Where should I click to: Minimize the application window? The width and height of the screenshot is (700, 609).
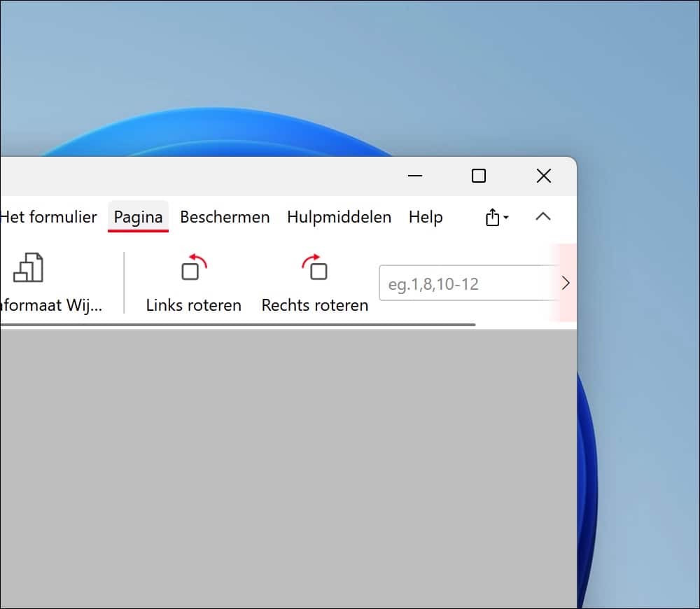[x=414, y=176]
